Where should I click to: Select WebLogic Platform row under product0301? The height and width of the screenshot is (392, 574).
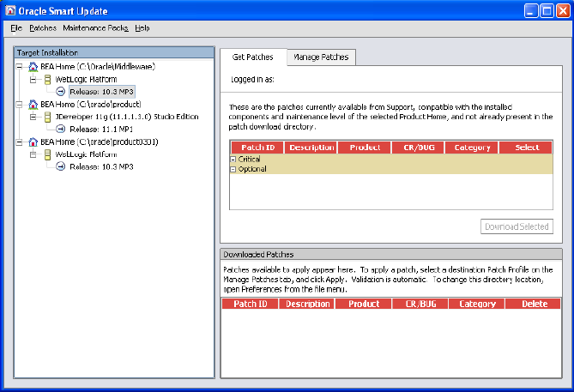point(86,154)
